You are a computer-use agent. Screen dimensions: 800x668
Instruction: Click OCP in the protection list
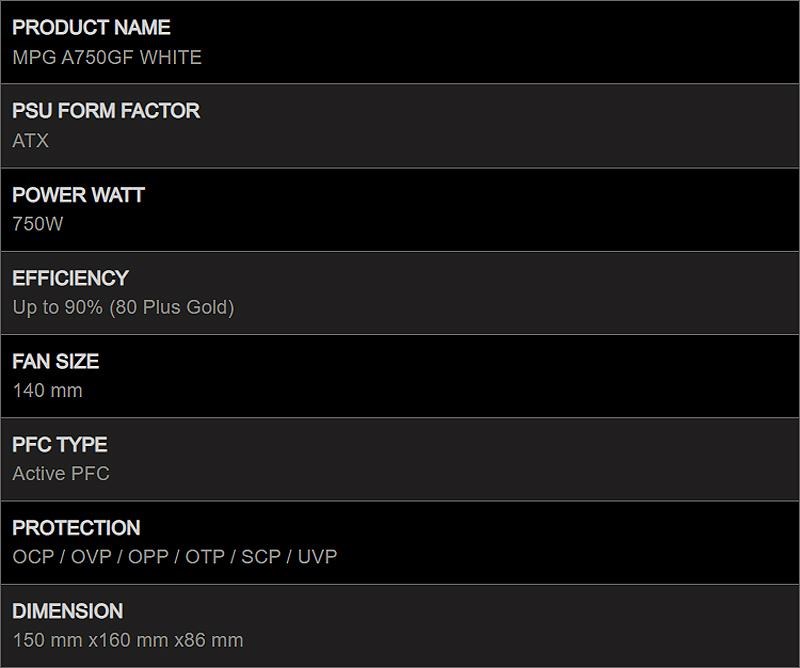pos(34,557)
